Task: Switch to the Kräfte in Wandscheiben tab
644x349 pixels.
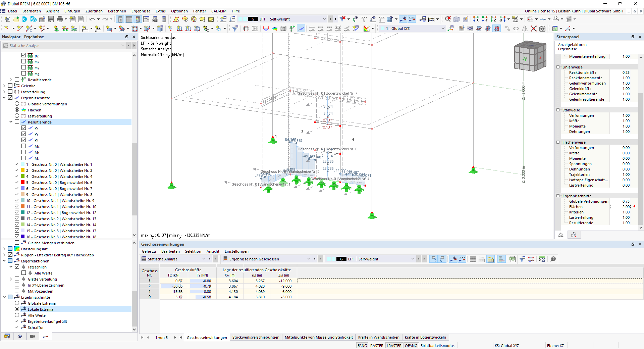Action: tap(379, 337)
